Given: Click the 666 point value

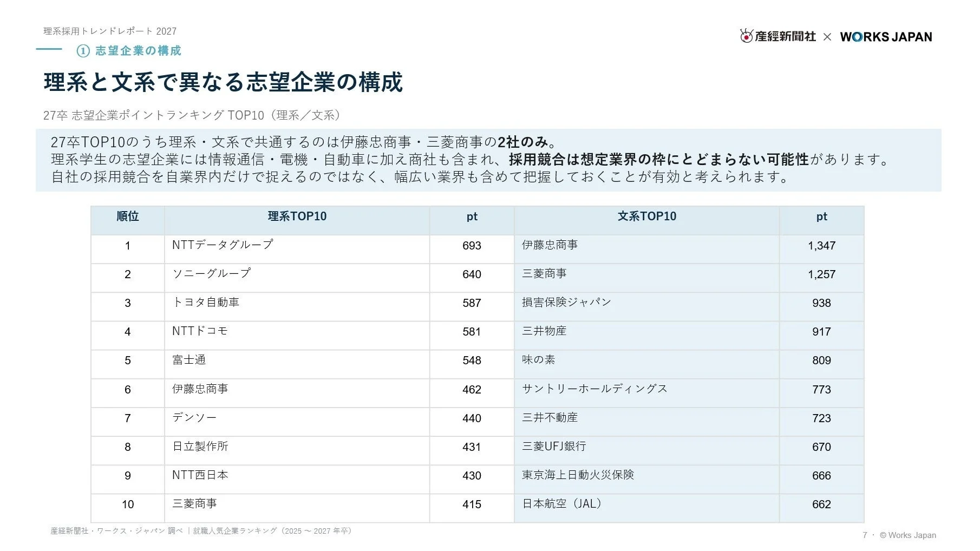Looking at the screenshot, I should [x=821, y=476].
